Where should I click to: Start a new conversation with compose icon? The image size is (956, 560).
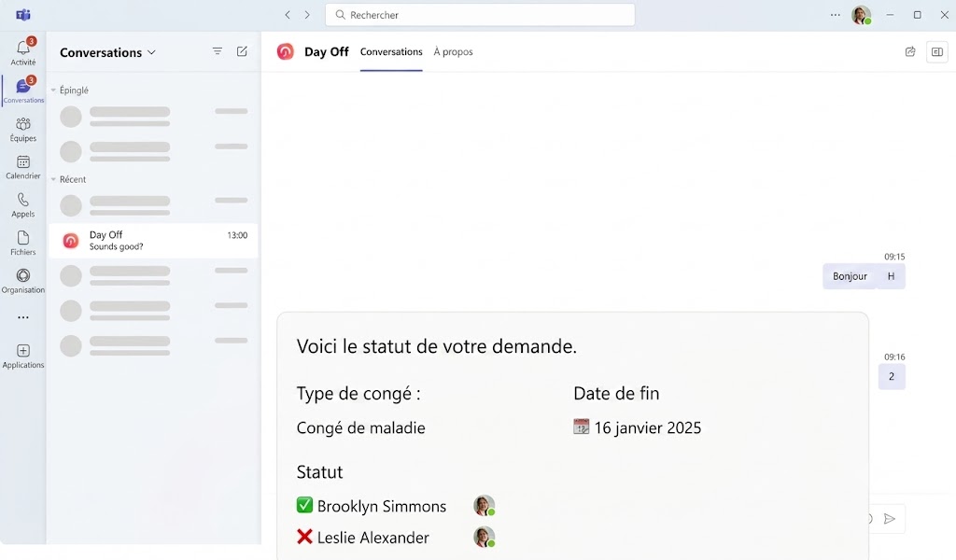pos(242,51)
